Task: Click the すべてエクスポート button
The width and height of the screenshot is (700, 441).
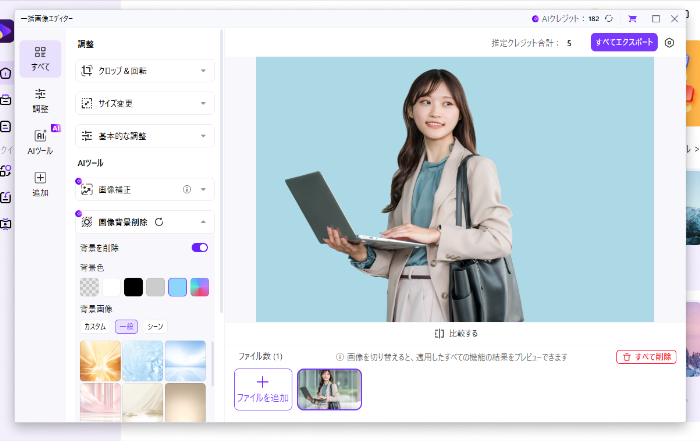Action: click(x=624, y=42)
